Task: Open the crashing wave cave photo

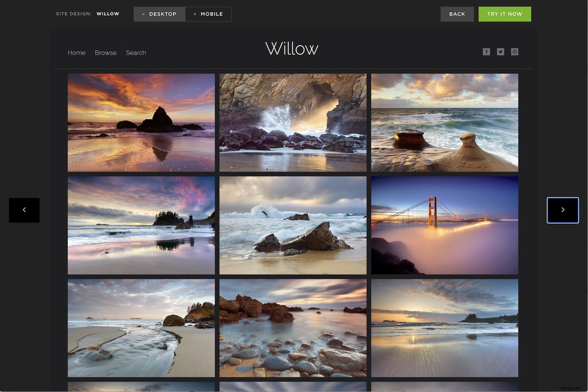Action: click(x=292, y=122)
